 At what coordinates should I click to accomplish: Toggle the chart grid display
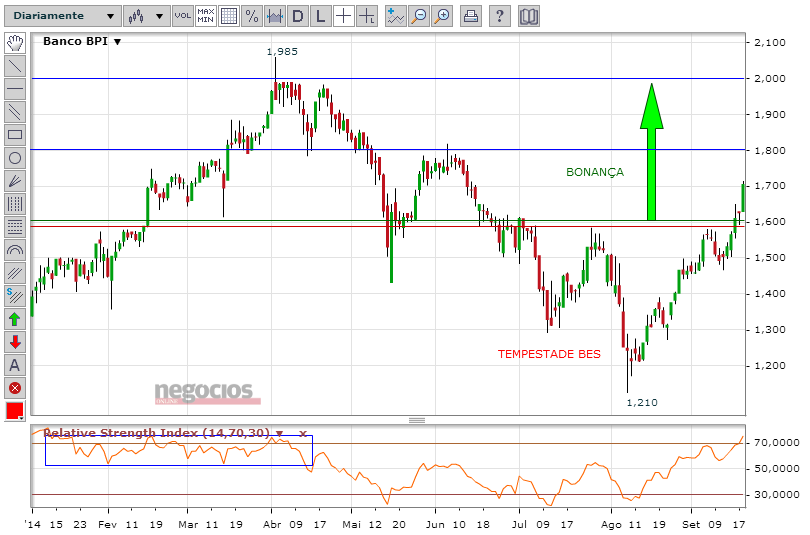229,16
